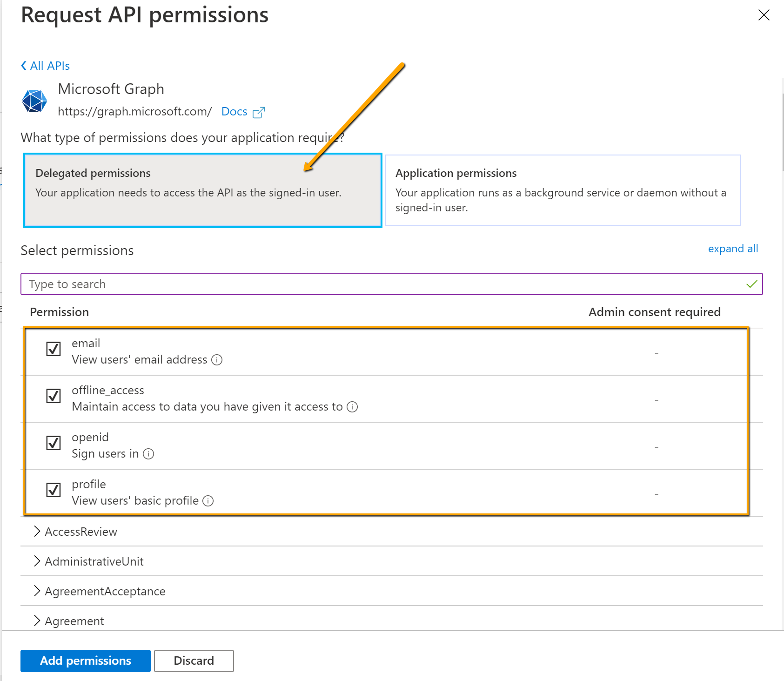
Task: Uncheck the profile permission
Action: pyautogui.click(x=54, y=489)
